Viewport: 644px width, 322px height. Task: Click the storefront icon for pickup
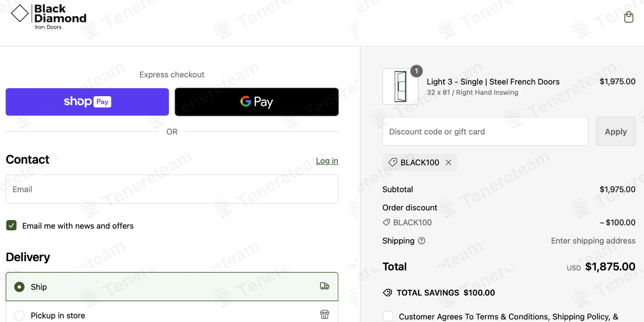pyautogui.click(x=324, y=314)
